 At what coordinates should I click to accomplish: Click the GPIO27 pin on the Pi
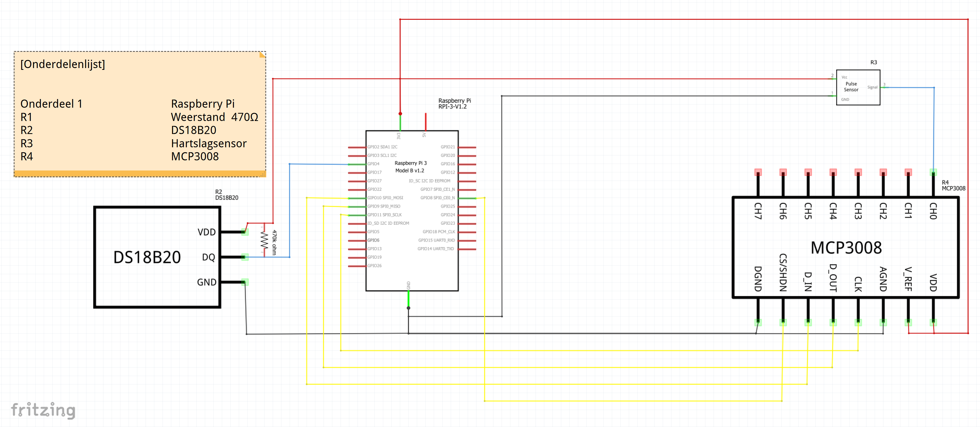pyautogui.click(x=357, y=181)
